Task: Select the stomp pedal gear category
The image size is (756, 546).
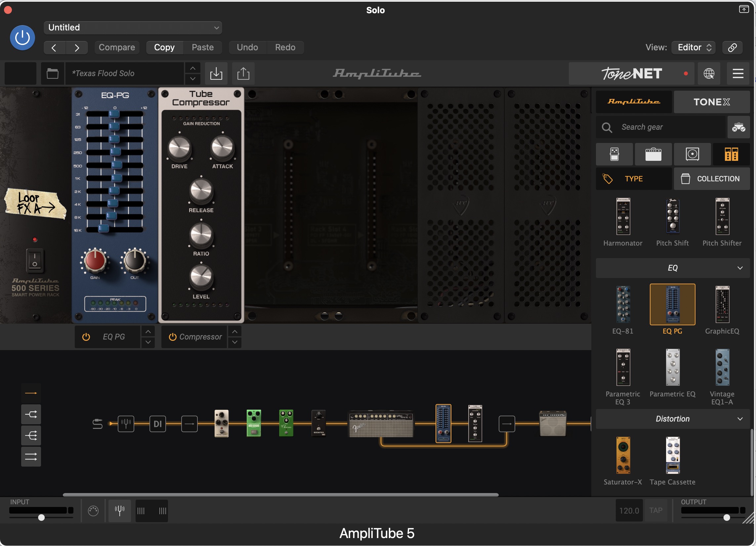Action: 614,155
